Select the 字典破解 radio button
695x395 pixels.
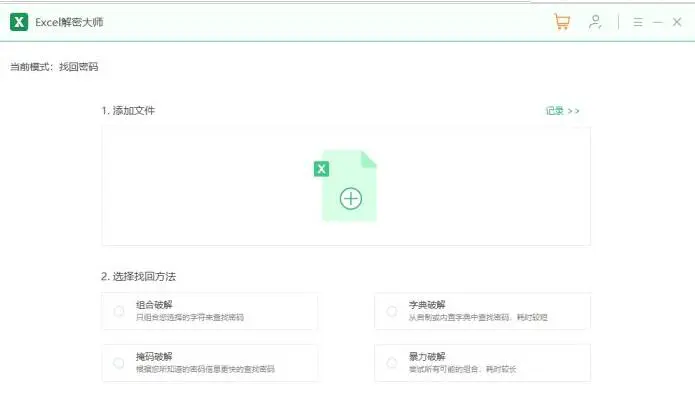(x=392, y=311)
